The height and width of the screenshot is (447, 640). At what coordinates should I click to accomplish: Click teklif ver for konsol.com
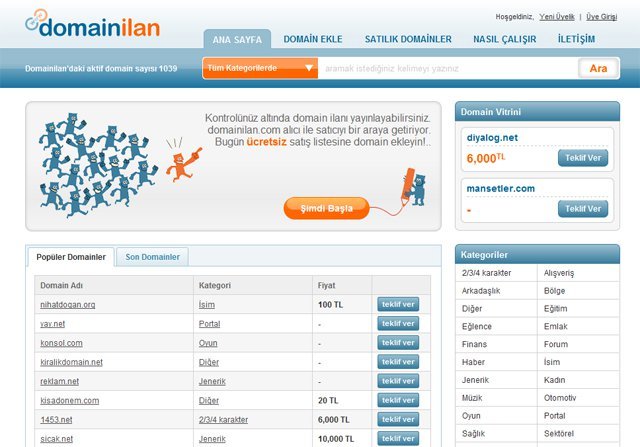click(x=398, y=343)
